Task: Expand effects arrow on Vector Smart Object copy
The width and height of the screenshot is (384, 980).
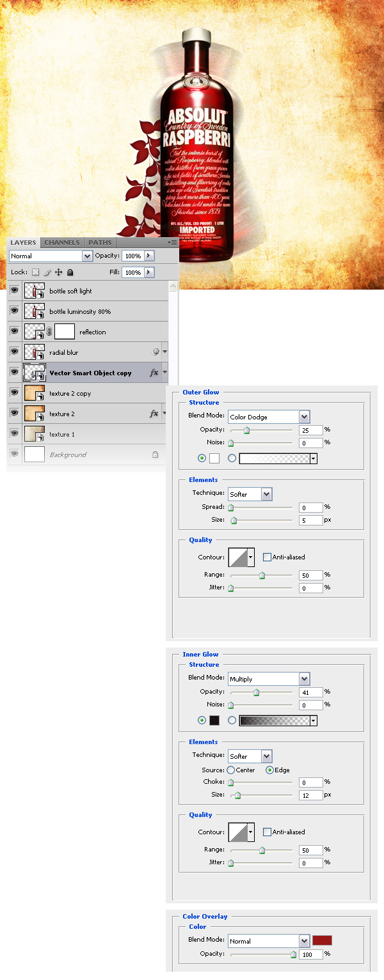Action: click(x=165, y=372)
